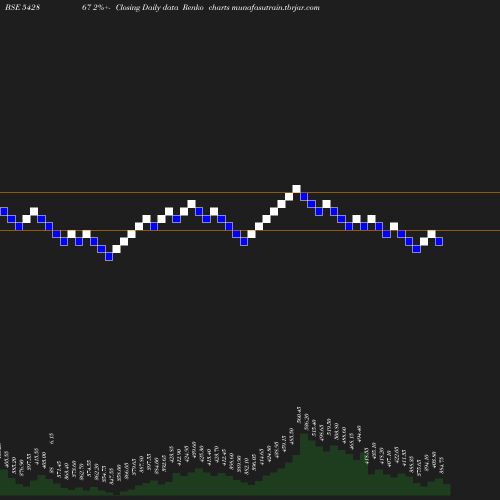
Task: Click the lower orange horizontal level line
Action: coord(250,230)
